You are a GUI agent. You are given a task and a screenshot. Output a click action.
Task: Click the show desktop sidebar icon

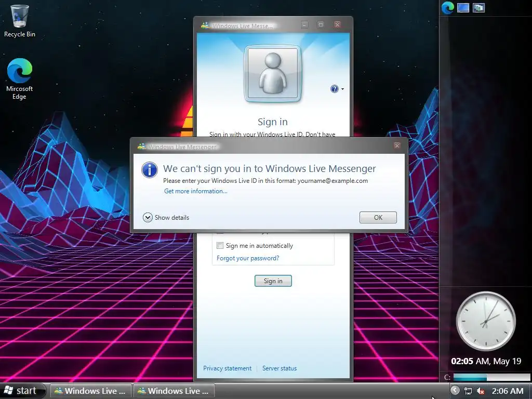pos(463,7)
